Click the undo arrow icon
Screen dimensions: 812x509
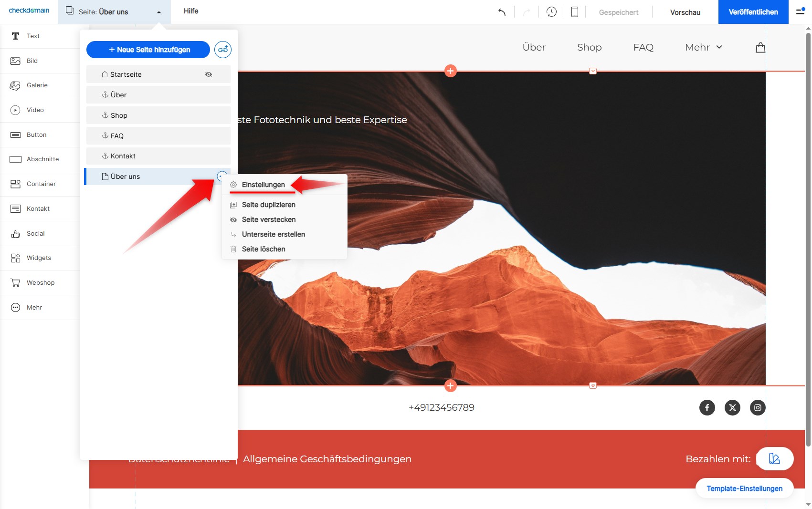click(502, 12)
